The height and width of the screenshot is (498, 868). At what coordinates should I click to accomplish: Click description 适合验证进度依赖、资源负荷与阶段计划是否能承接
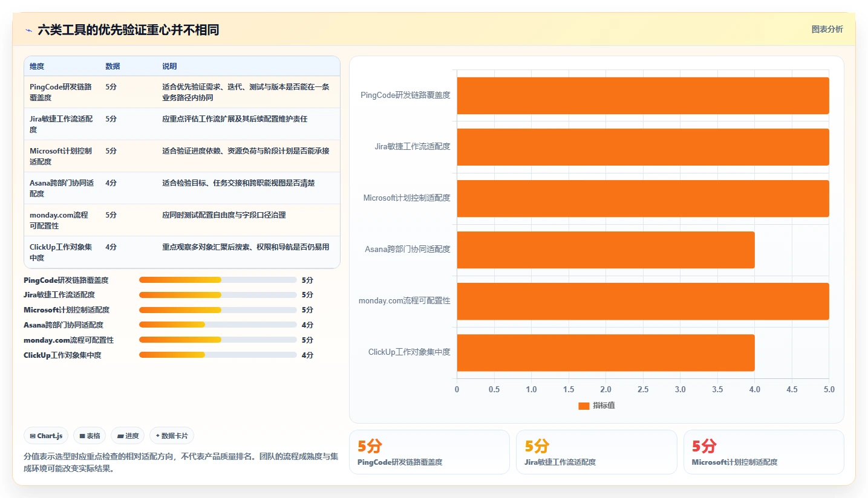click(x=246, y=151)
